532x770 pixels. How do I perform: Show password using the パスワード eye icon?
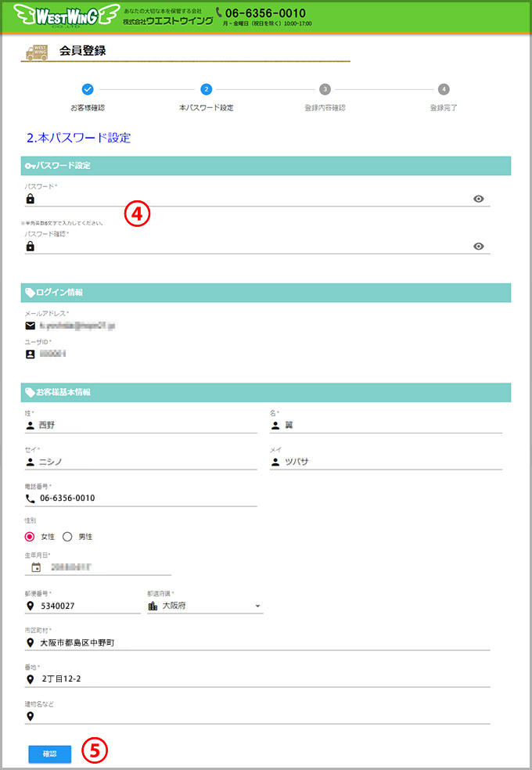point(479,199)
